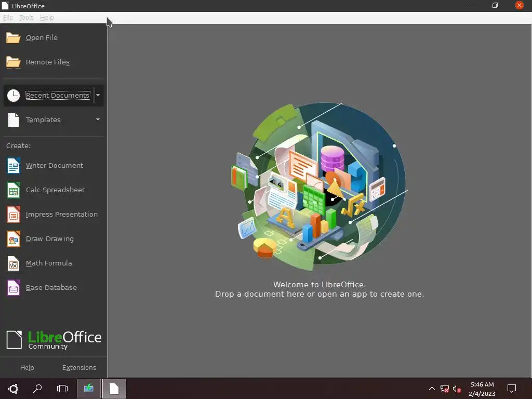Expand the Templates dropdown arrow
The width and height of the screenshot is (532, 399).
pyautogui.click(x=98, y=120)
